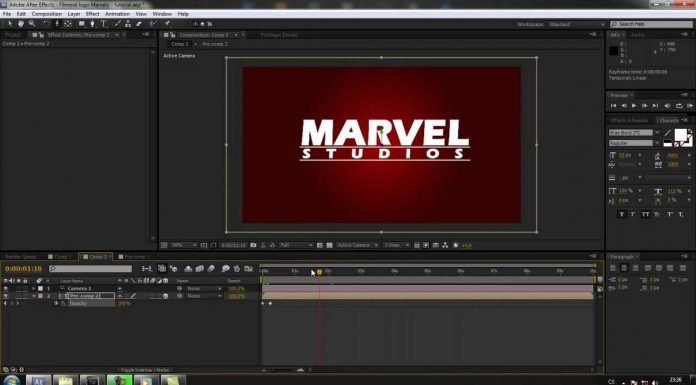Click the 0:00:01:18 timecode
This screenshot has width=696, height=385.
pos(23,269)
